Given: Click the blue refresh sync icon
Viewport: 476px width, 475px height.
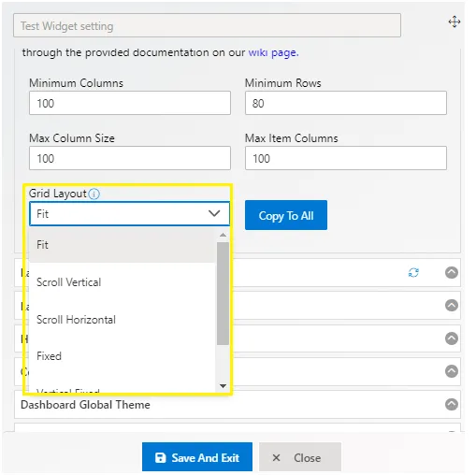Looking at the screenshot, I should pyautogui.click(x=413, y=272).
